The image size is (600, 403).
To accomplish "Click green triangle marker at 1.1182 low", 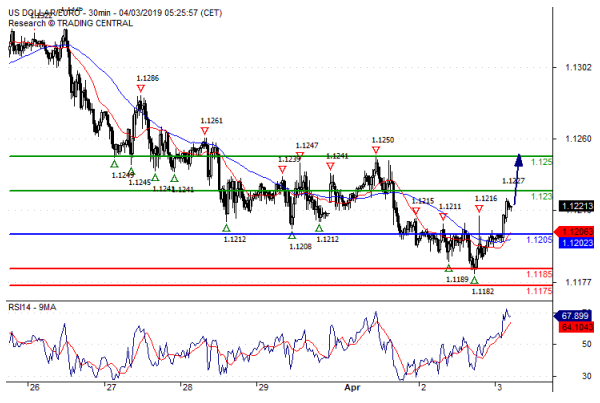I will tap(474, 280).
